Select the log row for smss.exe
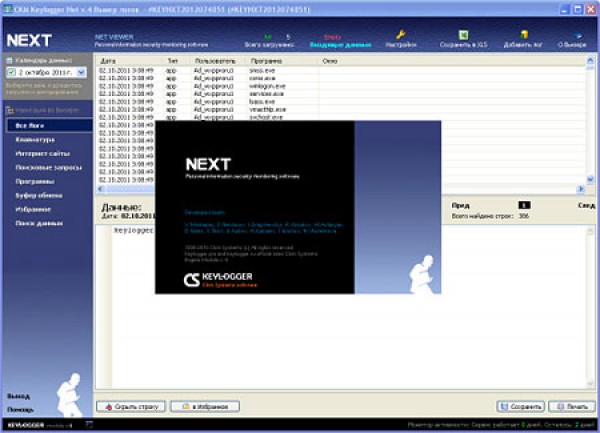Viewport: 600px width, 433px height. 341,70
